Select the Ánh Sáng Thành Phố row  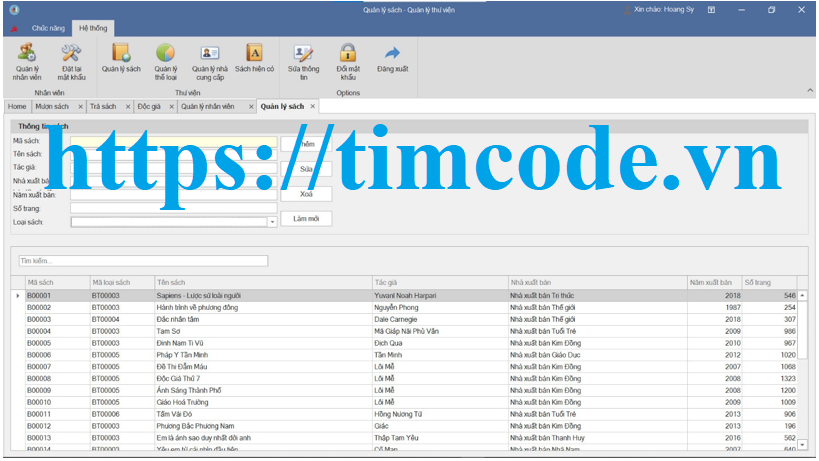pos(411,391)
